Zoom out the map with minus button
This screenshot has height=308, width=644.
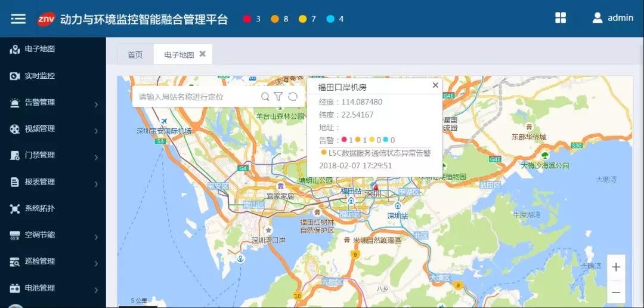(615, 292)
